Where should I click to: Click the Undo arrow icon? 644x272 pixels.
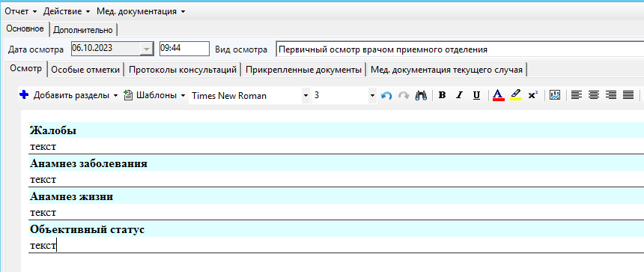coord(386,96)
